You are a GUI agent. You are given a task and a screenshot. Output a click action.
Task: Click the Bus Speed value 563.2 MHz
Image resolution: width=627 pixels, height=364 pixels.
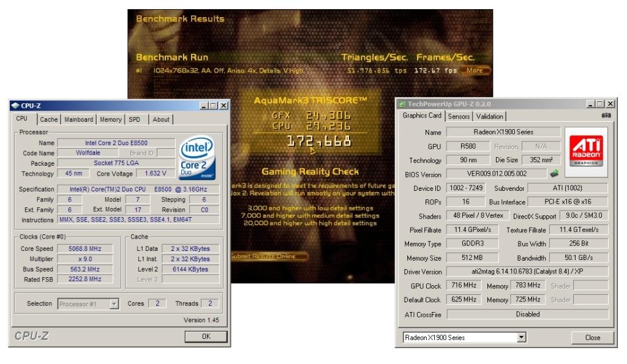click(84, 269)
